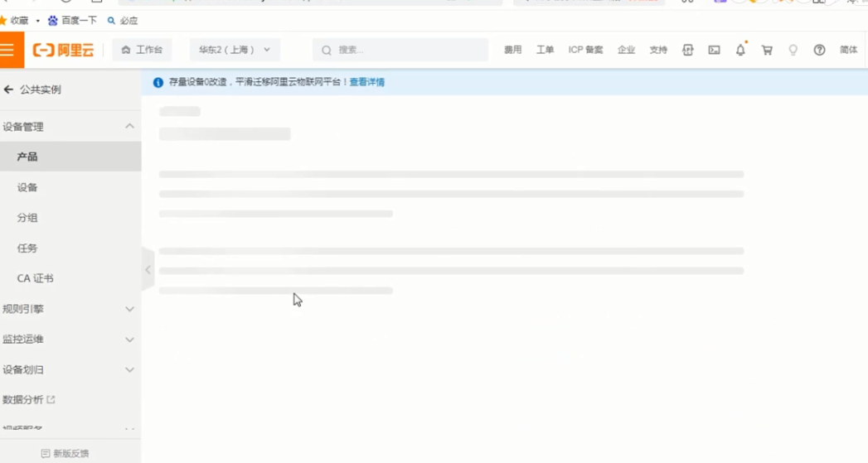Go back via 公共实例 arrow
Screen dimensions: 868x463
pyautogui.click(x=9, y=89)
